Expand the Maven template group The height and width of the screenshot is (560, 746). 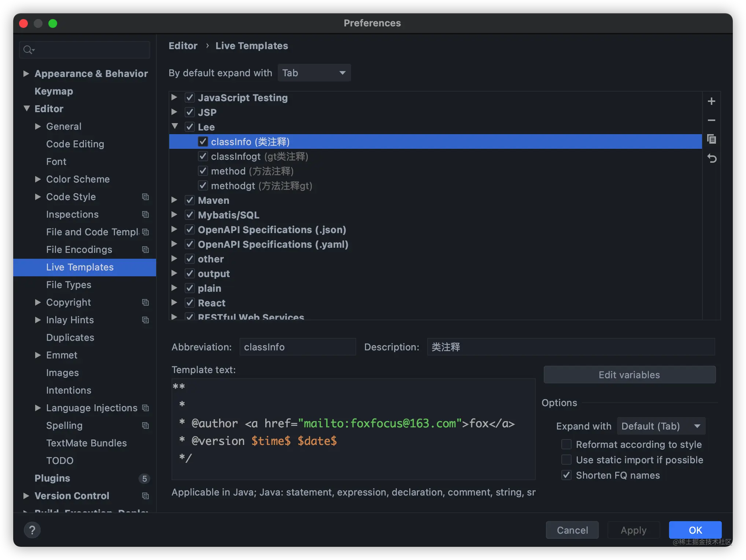coord(174,200)
